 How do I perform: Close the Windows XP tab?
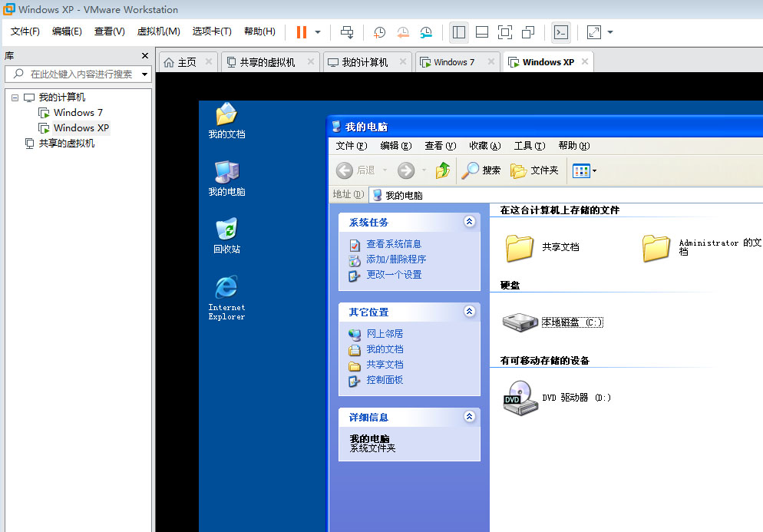(x=585, y=62)
